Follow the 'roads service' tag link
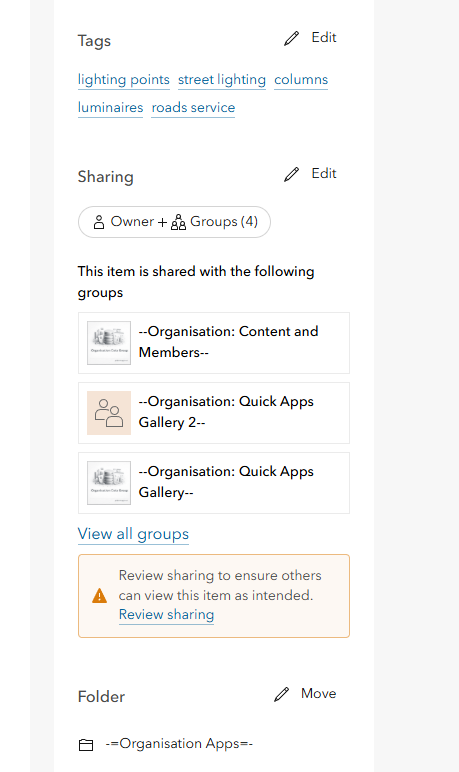459x772 pixels. coord(193,107)
